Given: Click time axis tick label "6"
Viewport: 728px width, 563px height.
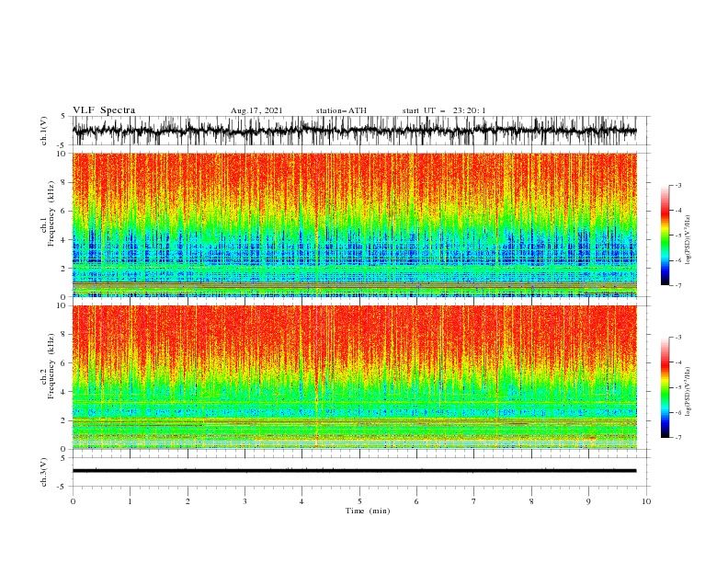Looking at the screenshot, I should [416, 501].
